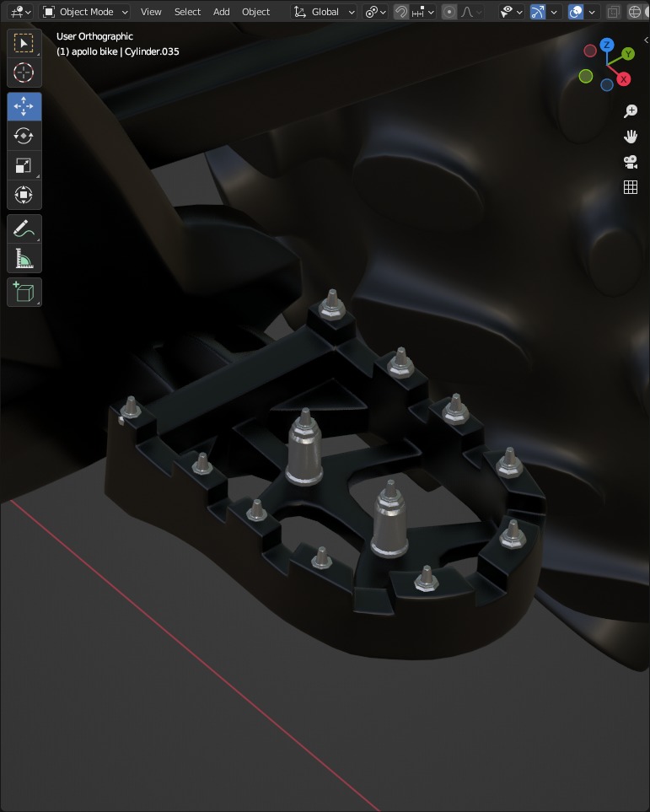Viewport: 650px width, 812px height.
Task: Toggle camera view with camera icon
Action: tap(631, 162)
